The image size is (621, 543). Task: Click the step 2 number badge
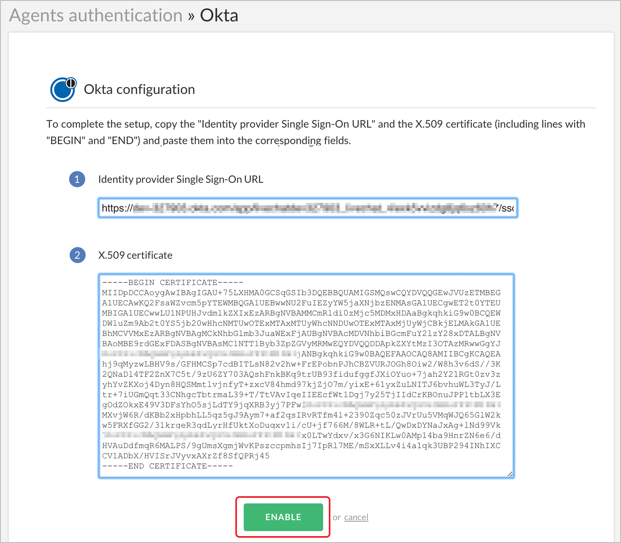pos(76,254)
